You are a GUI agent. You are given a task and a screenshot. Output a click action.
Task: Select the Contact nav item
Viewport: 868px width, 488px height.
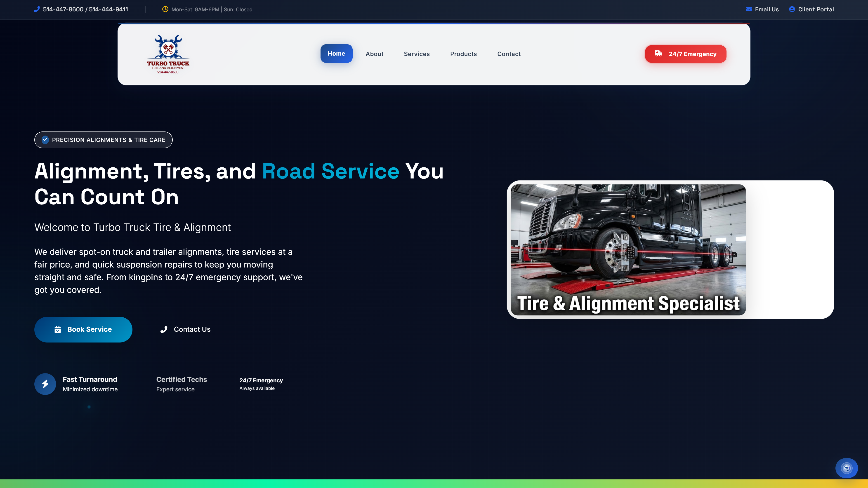[x=509, y=54]
